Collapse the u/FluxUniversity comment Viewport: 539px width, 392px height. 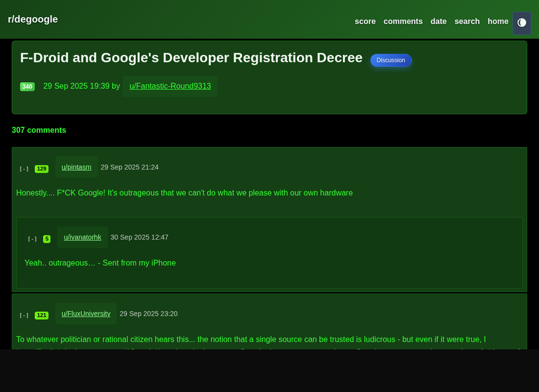(x=24, y=315)
